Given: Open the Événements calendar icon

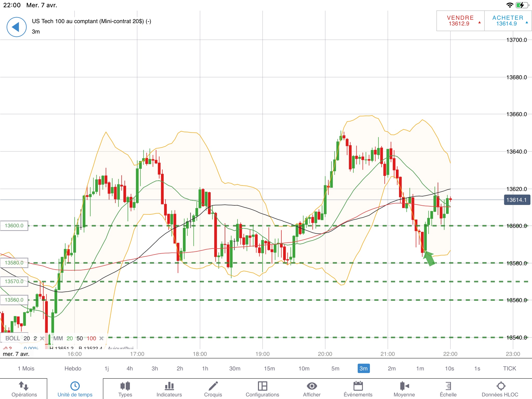Looking at the screenshot, I should coord(358,386).
